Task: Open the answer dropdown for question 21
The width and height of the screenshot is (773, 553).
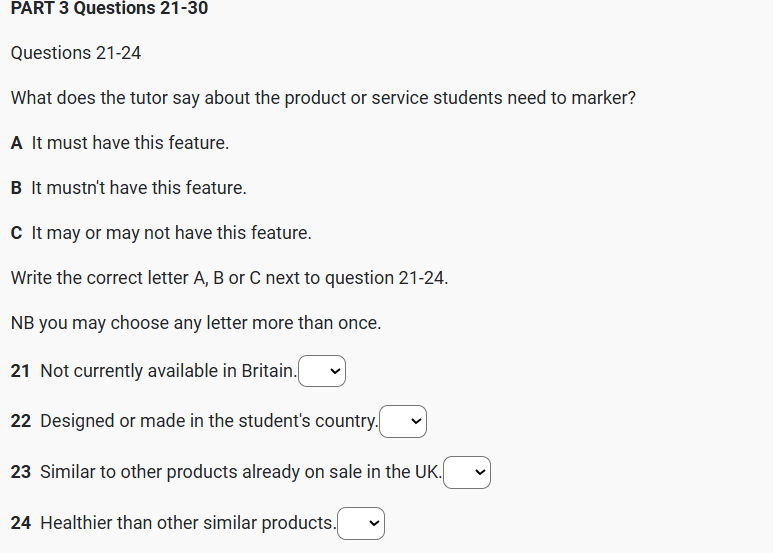Action: (322, 372)
